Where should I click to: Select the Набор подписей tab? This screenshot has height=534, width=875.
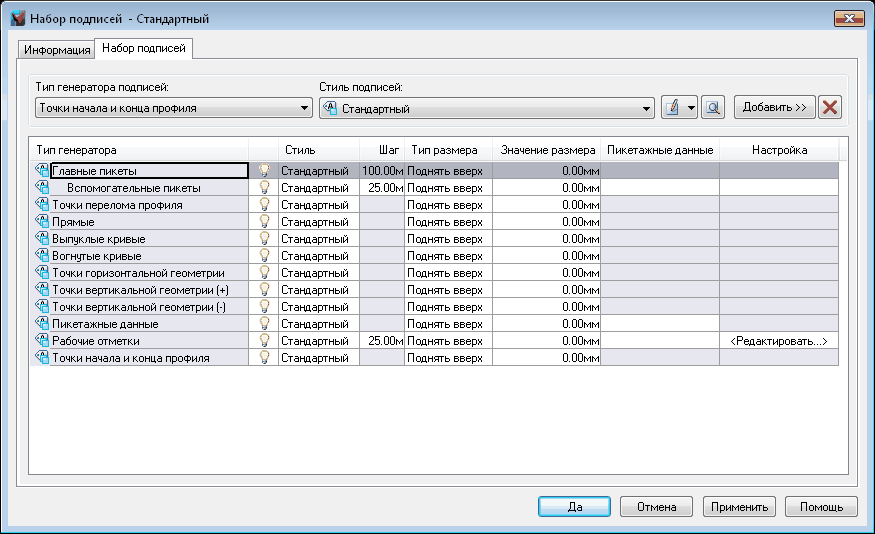(x=143, y=48)
